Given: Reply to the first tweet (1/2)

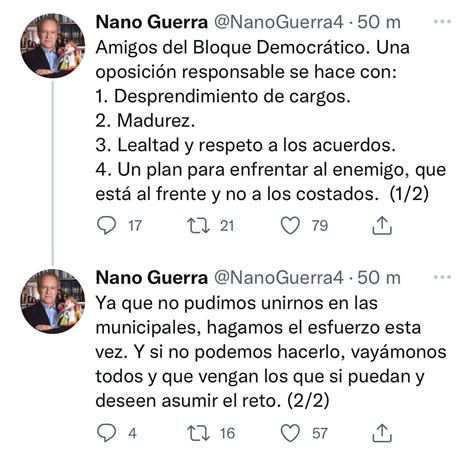Looking at the screenshot, I should pyautogui.click(x=106, y=225).
